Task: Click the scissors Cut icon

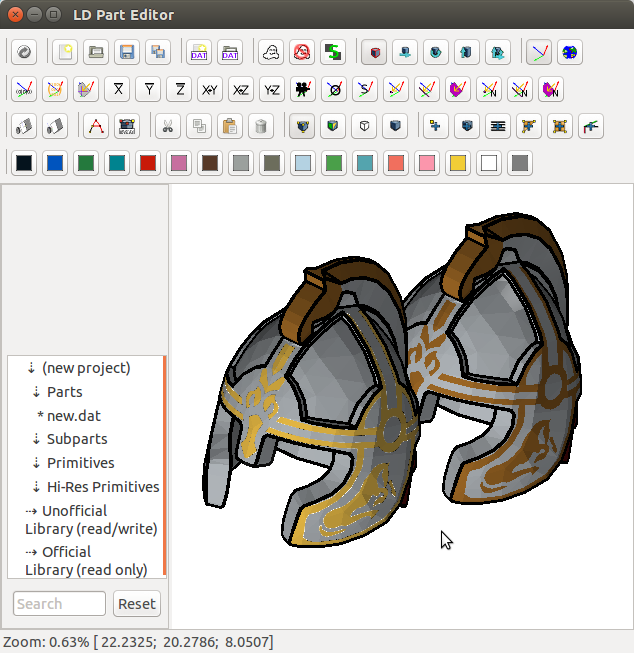Action: (x=168, y=126)
